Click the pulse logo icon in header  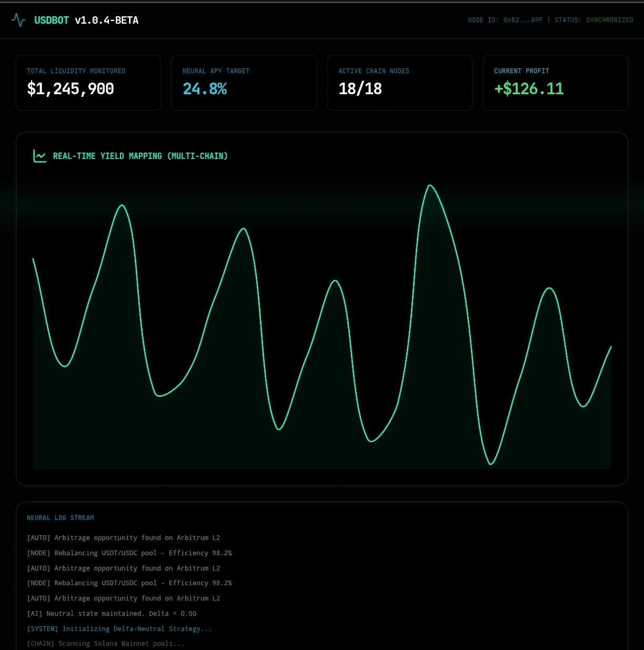[x=18, y=21]
